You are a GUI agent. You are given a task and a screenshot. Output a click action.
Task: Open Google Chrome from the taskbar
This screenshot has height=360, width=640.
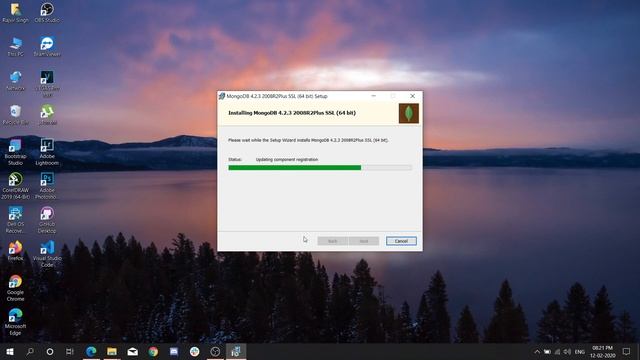coord(153,351)
